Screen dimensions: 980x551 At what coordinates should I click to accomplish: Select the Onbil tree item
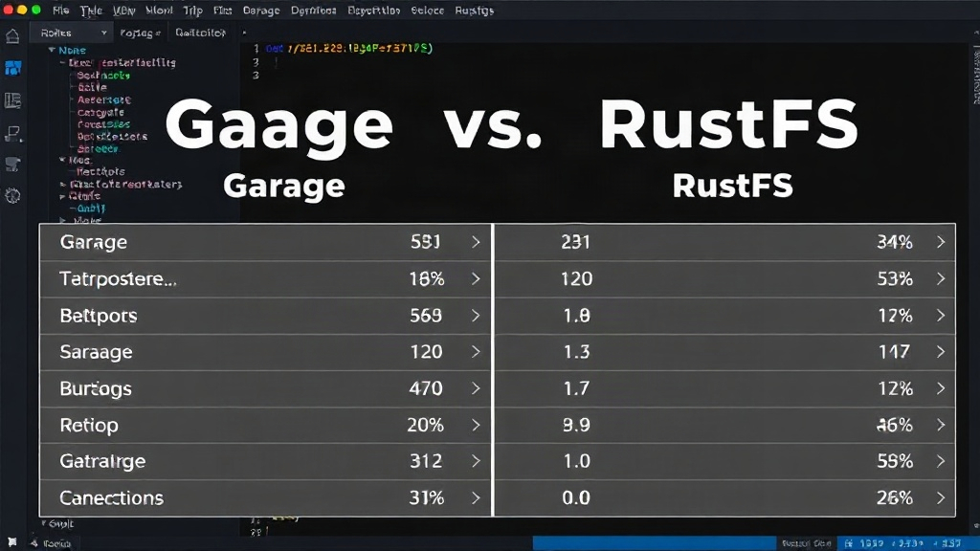coord(91,208)
